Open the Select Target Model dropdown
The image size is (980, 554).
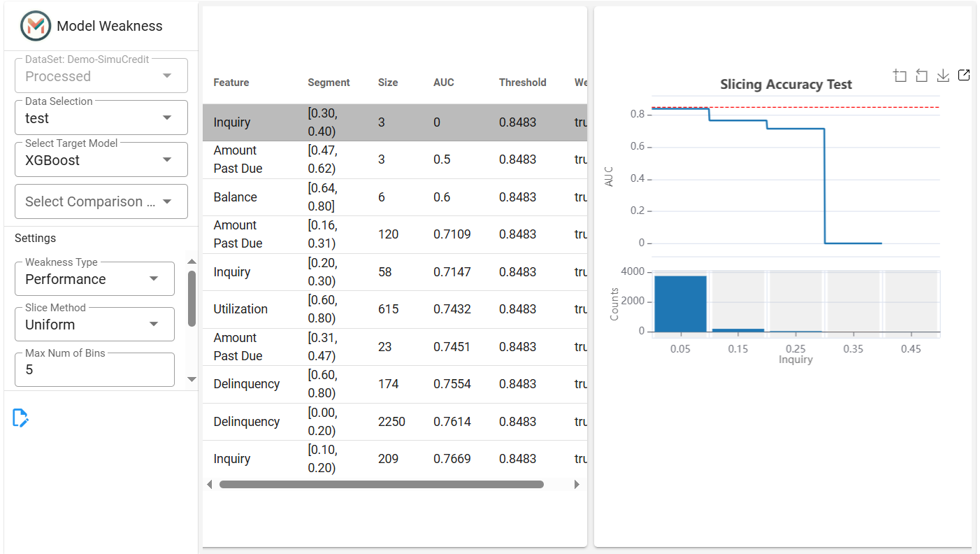pyautogui.click(x=101, y=159)
